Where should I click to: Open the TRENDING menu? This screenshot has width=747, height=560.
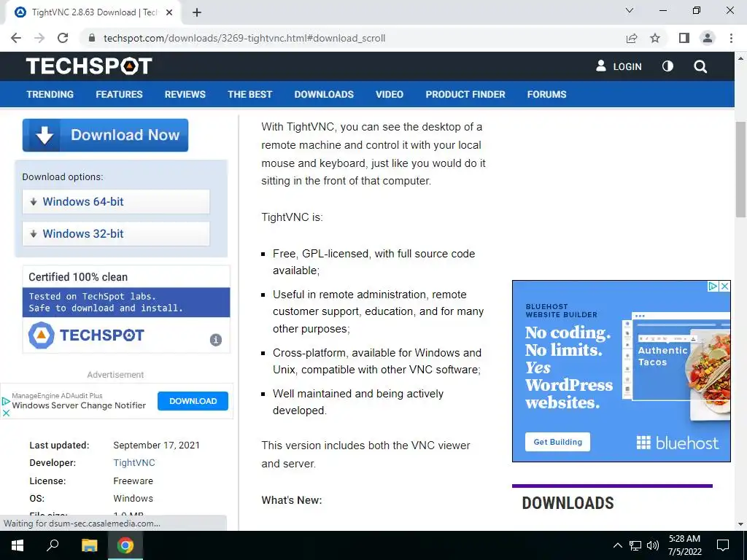coord(50,94)
